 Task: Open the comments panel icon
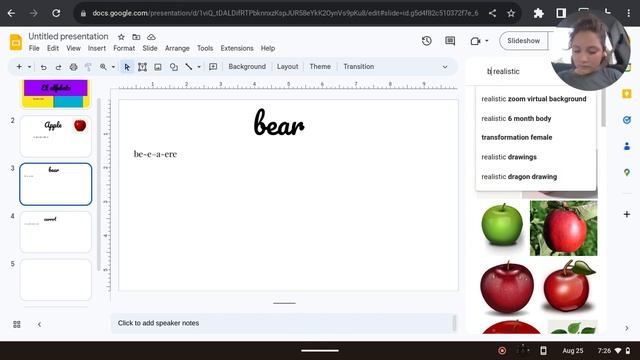[x=450, y=41]
